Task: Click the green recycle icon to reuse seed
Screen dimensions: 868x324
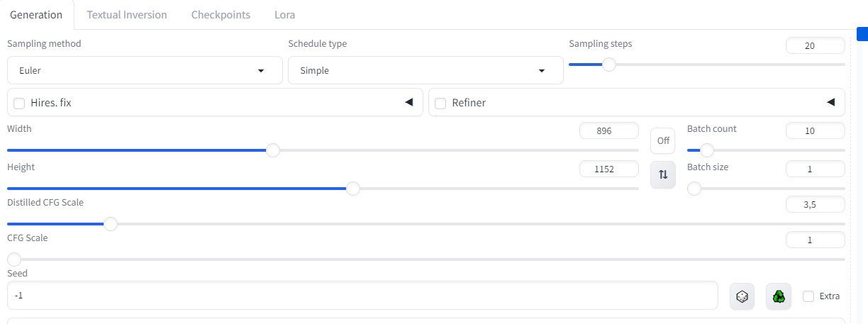Action: click(x=779, y=296)
